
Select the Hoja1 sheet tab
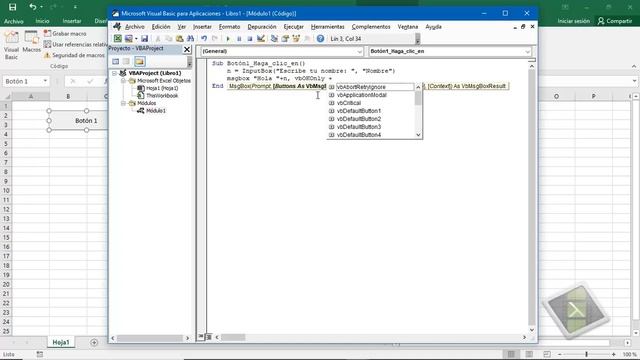pos(61,342)
